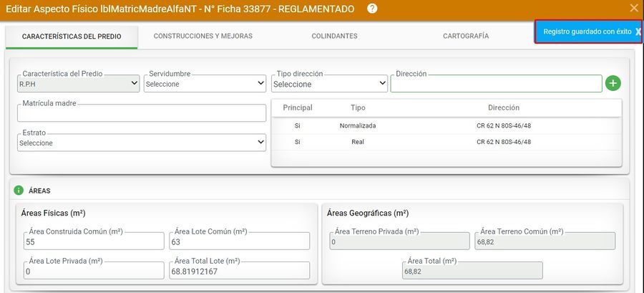Open the Tipo dirección dropdown

[329, 84]
